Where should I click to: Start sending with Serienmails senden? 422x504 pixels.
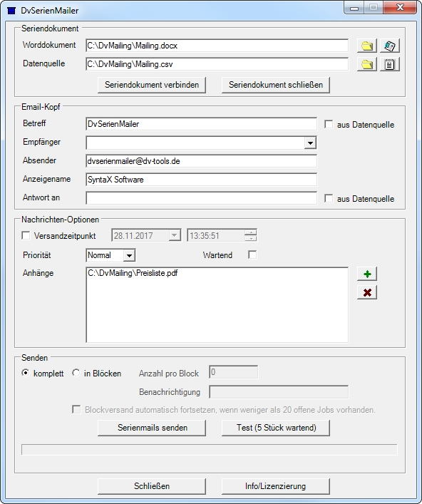click(x=152, y=428)
